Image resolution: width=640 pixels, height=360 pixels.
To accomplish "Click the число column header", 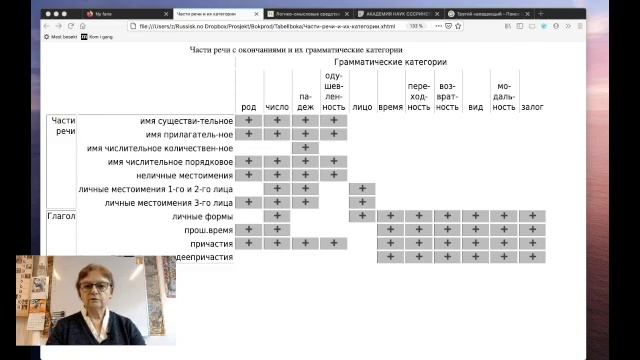I will coord(277,107).
